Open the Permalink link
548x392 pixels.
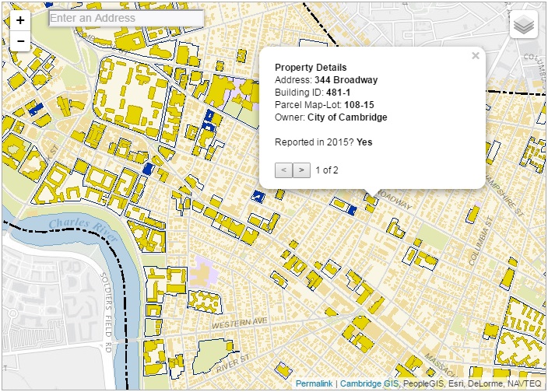(314, 384)
